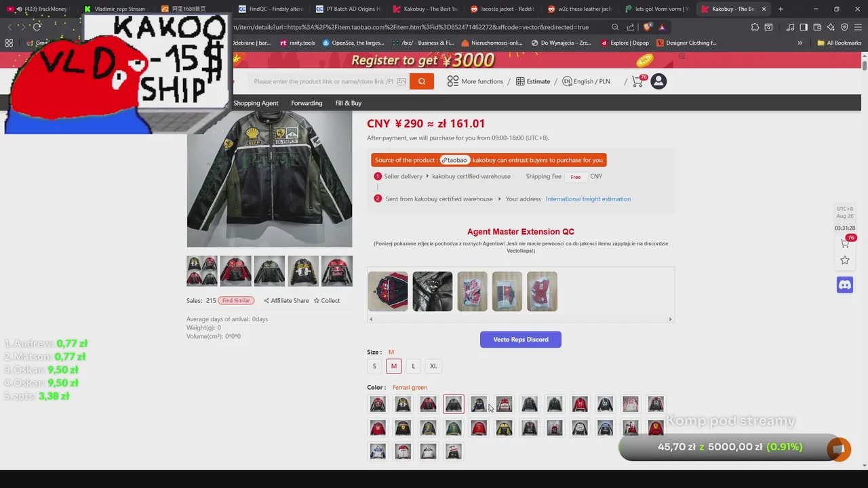Open the All Bookmarks folder
Image resolution: width=868 pixels, height=488 pixels.
click(x=839, y=43)
